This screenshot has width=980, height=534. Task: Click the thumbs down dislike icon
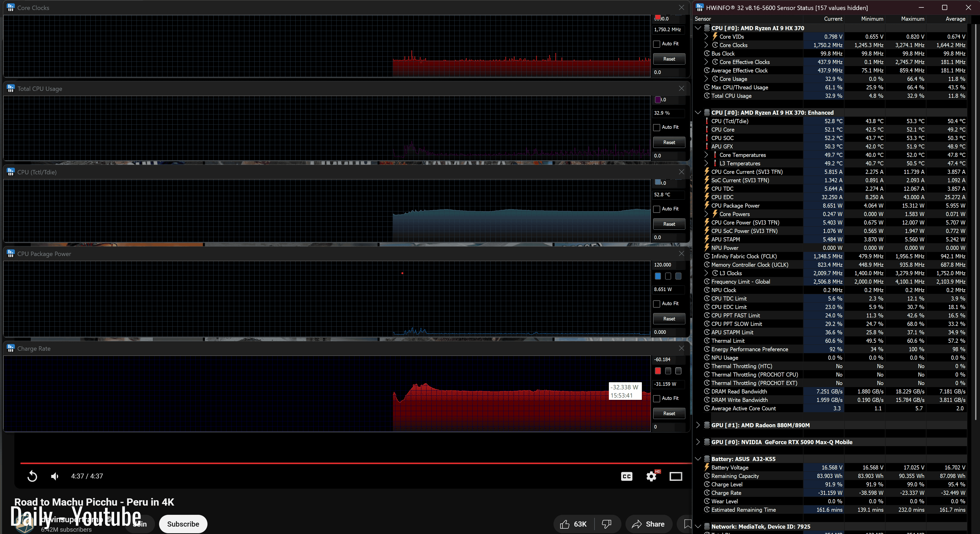(607, 524)
